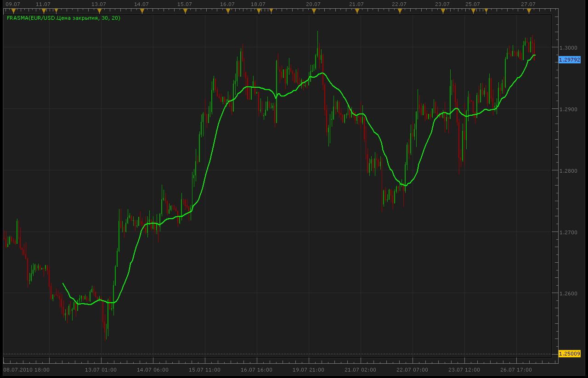
Task: Click the 1.2700 price axis label
Action: pyautogui.click(x=568, y=232)
